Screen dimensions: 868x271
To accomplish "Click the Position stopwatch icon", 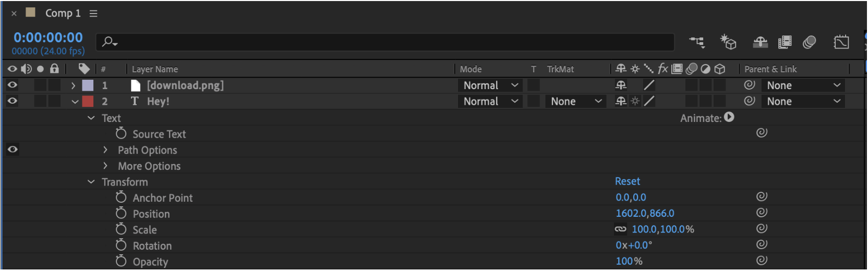I will pos(121,213).
